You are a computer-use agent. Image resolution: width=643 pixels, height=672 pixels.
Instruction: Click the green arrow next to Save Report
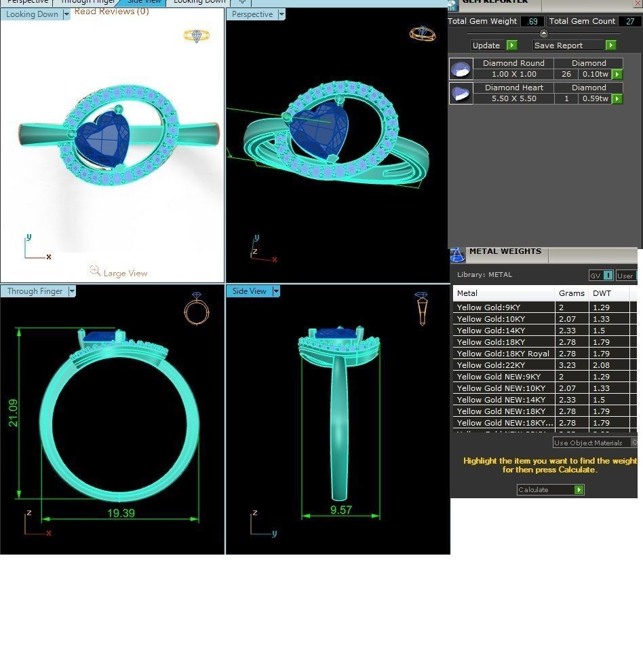pos(611,45)
